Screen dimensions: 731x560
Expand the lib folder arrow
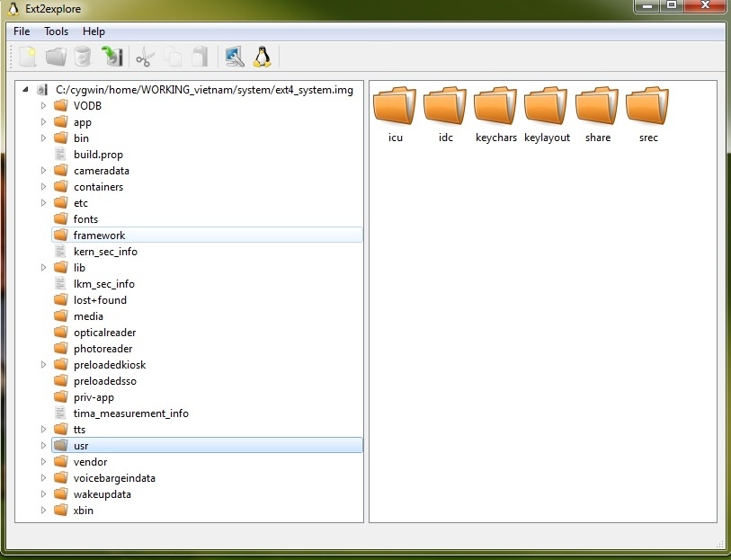click(x=43, y=268)
